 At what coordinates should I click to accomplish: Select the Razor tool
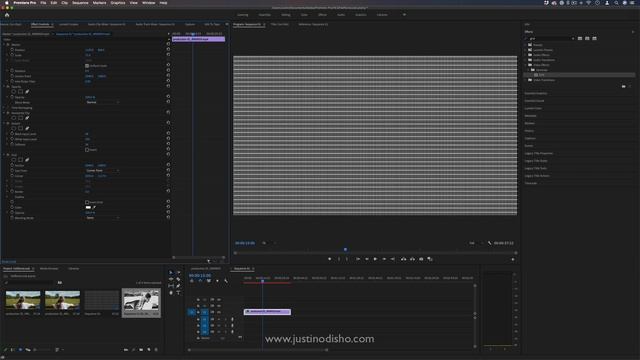(178, 279)
